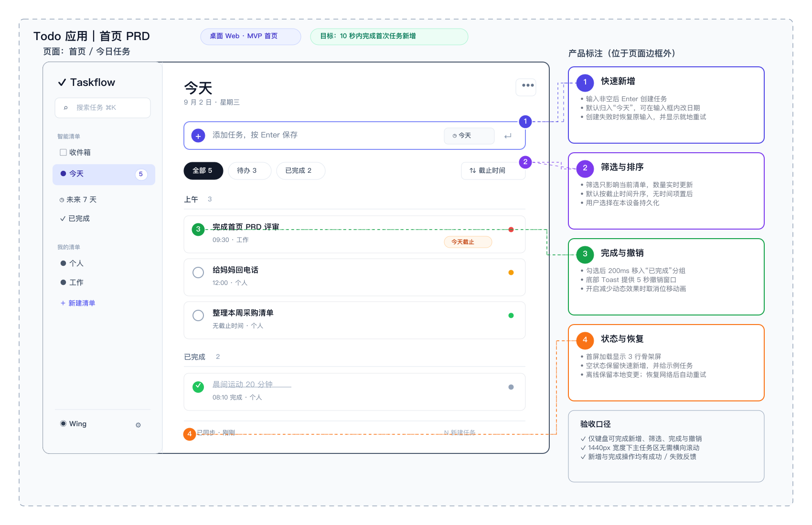Click the 桌面 Web · MVP 首页 pill

(x=251, y=36)
